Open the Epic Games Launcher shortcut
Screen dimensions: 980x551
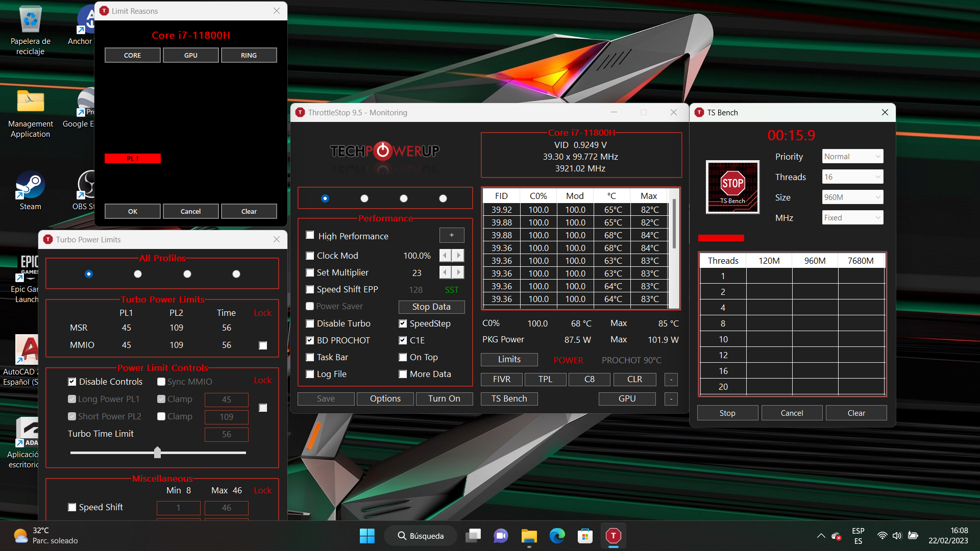26,279
